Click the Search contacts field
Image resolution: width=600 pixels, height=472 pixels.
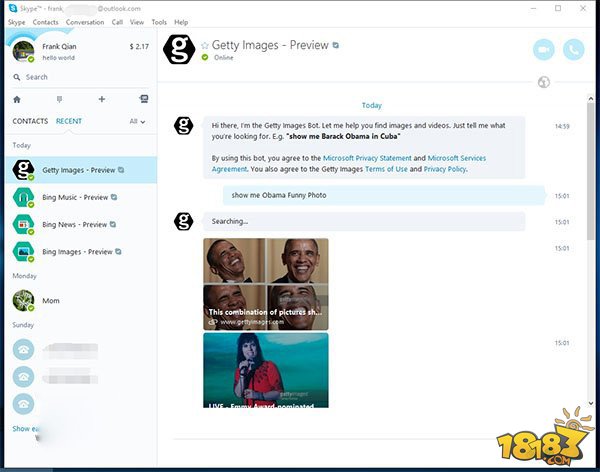(80, 77)
